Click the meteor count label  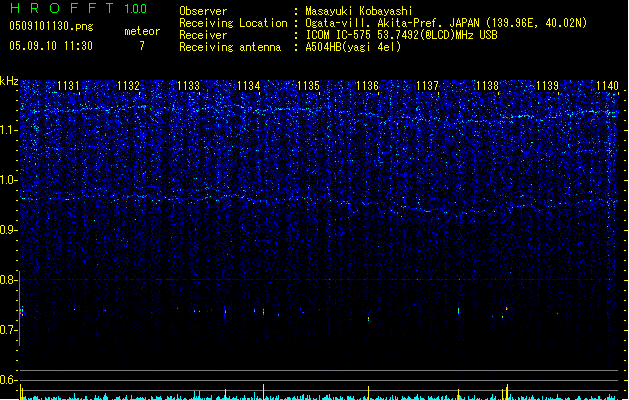141,32
